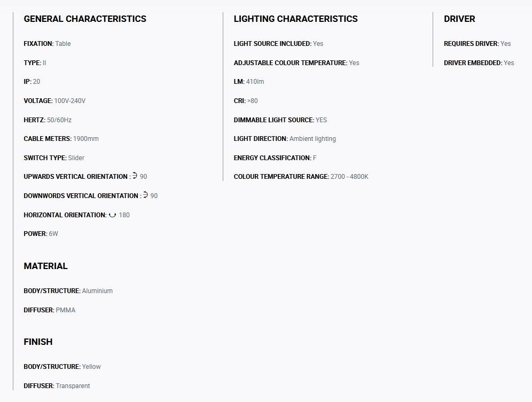Select the 410lm lumen value
Screen dimensions: 532x402
[255, 82]
